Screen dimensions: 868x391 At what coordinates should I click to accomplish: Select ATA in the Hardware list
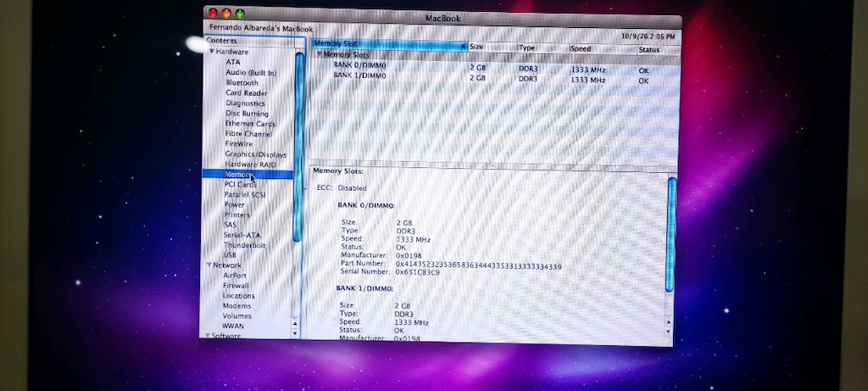click(233, 62)
